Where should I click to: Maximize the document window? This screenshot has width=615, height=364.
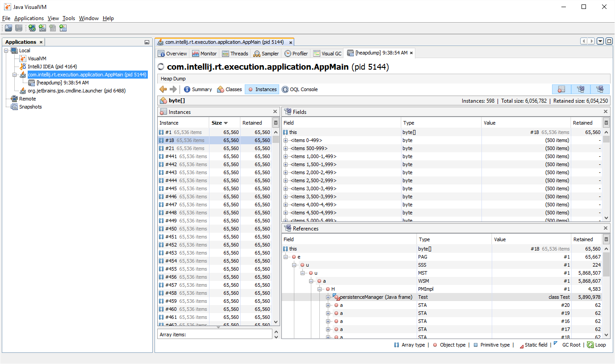(608, 41)
